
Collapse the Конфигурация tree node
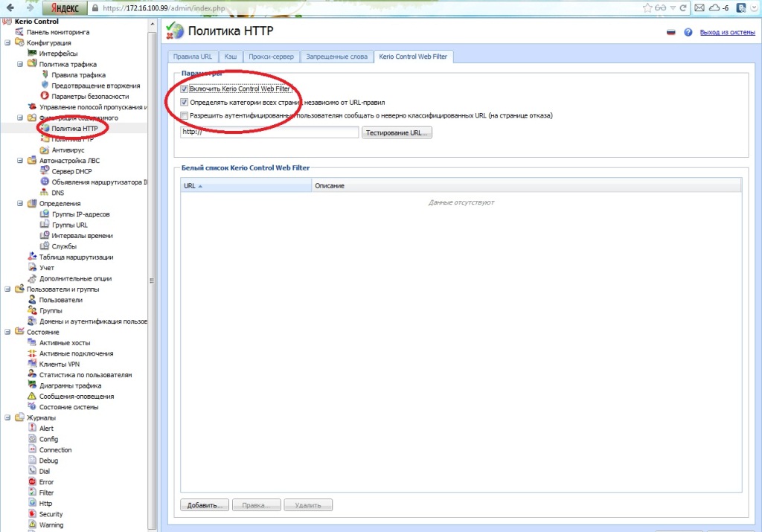(7, 43)
